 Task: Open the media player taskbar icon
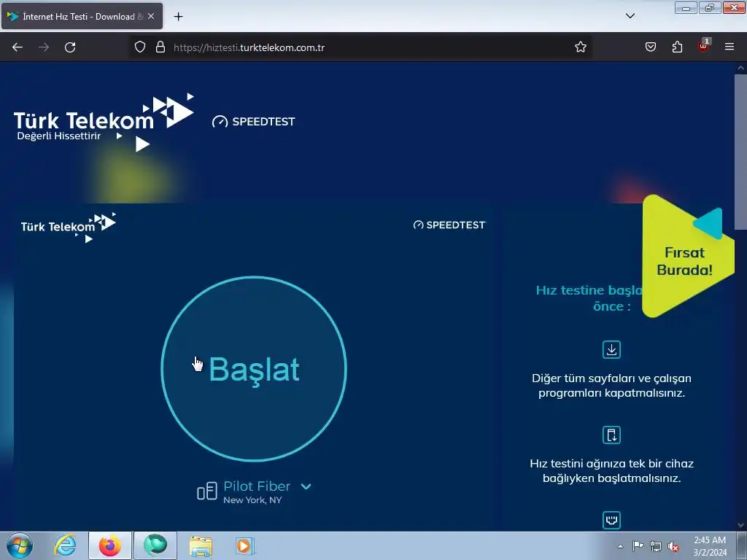(x=246, y=546)
